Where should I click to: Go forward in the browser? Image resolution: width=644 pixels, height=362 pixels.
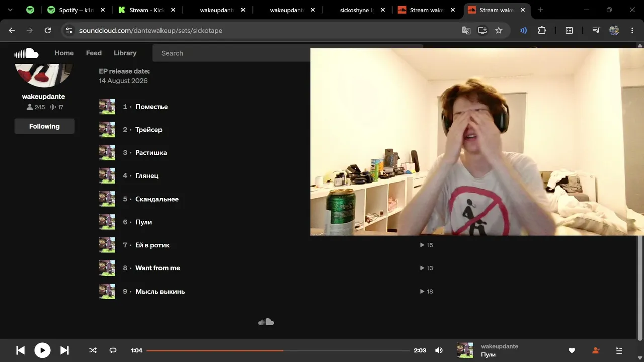(x=30, y=30)
